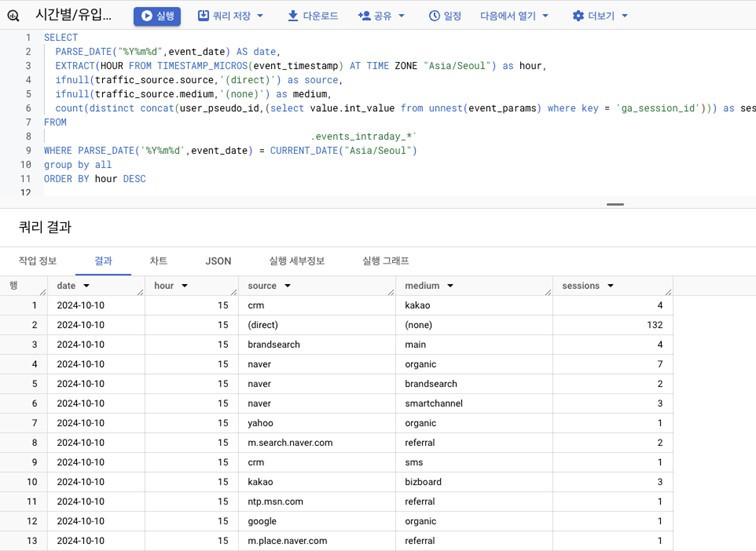Screen dimensions: 756x551
Task: Click the query title 시간별/유입...
Action: pos(73,14)
